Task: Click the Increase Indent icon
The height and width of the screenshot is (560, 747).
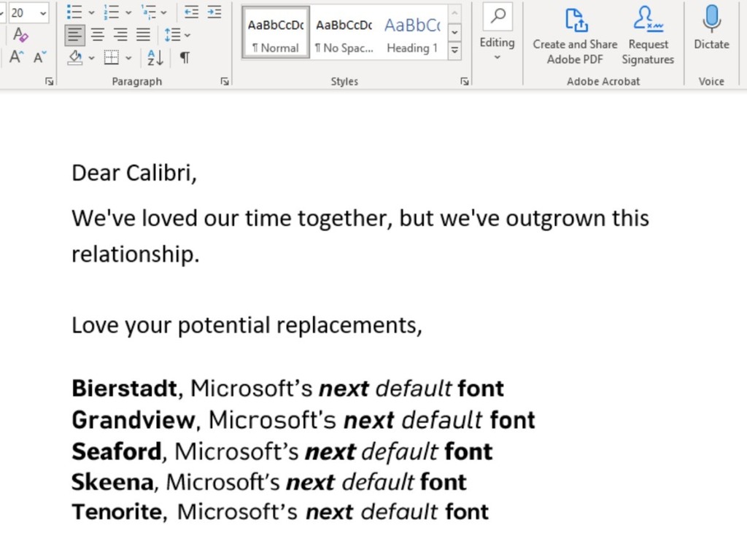Action: click(214, 12)
